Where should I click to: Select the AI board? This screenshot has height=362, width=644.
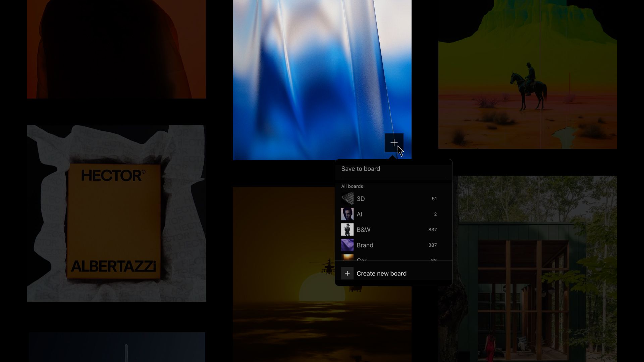(393, 214)
